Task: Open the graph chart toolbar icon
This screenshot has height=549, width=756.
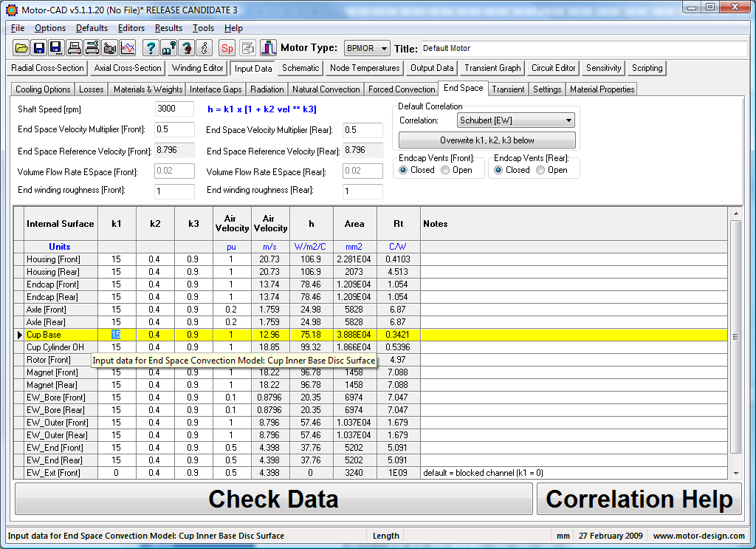Action: [128, 48]
